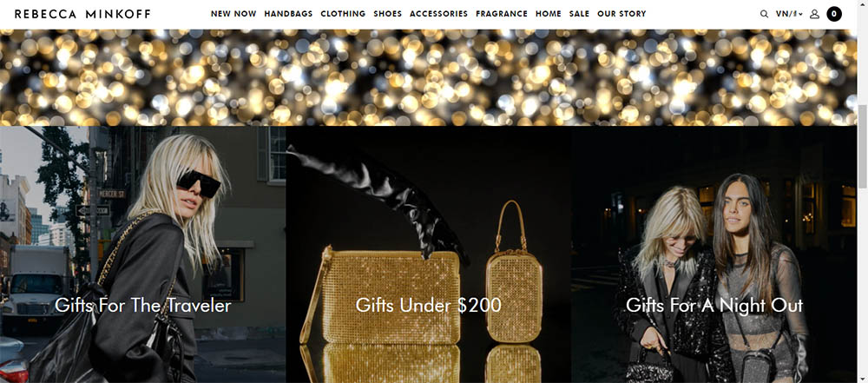This screenshot has height=383, width=868.
Task: Open the Home menu item
Action: click(548, 14)
